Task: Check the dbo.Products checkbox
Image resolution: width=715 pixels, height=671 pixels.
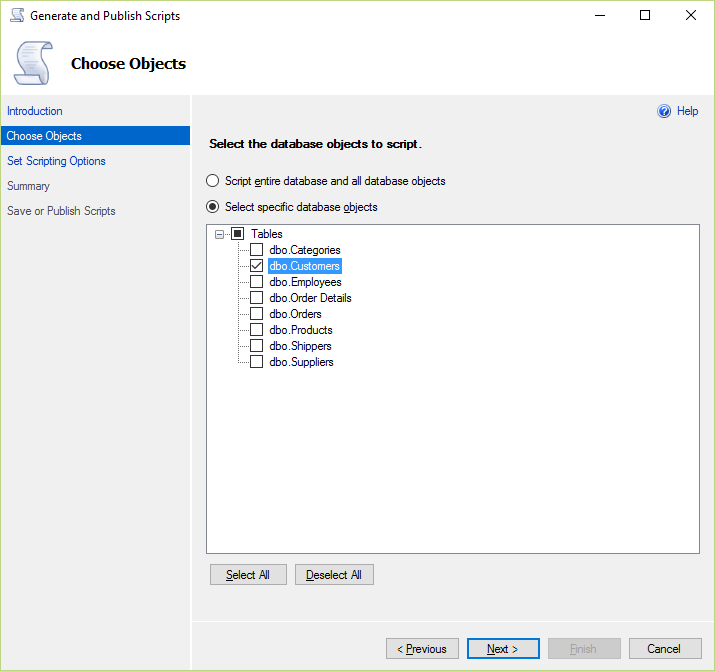Action: pos(257,330)
